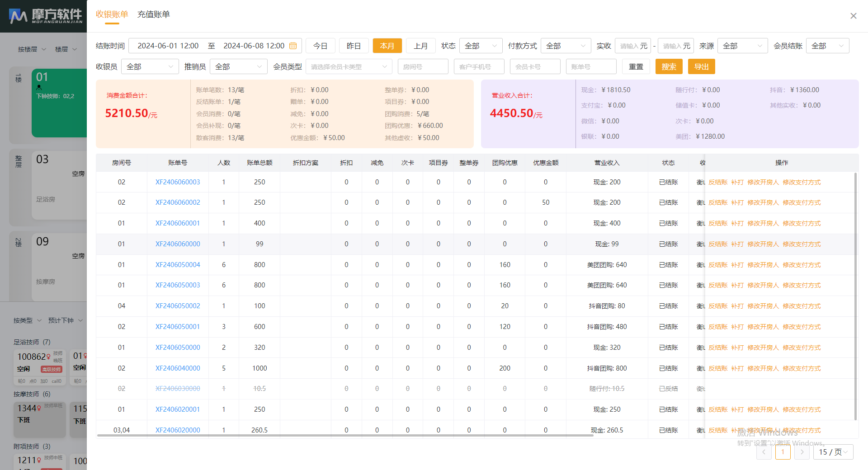
Task: Click the 房间号 input field
Action: tap(423, 67)
